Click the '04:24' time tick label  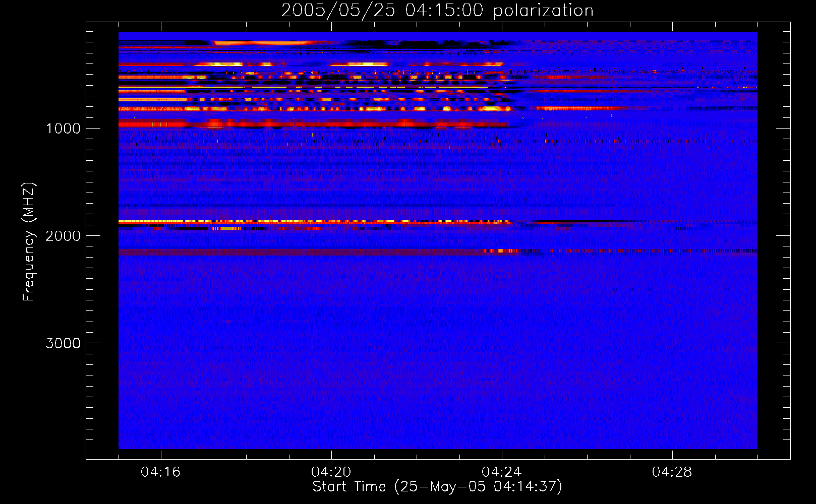tap(501, 472)
